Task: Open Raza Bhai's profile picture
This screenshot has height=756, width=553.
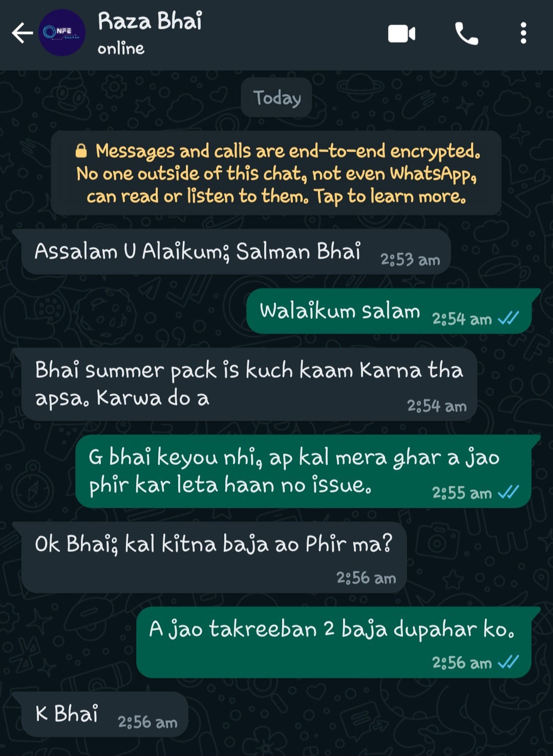Action: (62, 33)
